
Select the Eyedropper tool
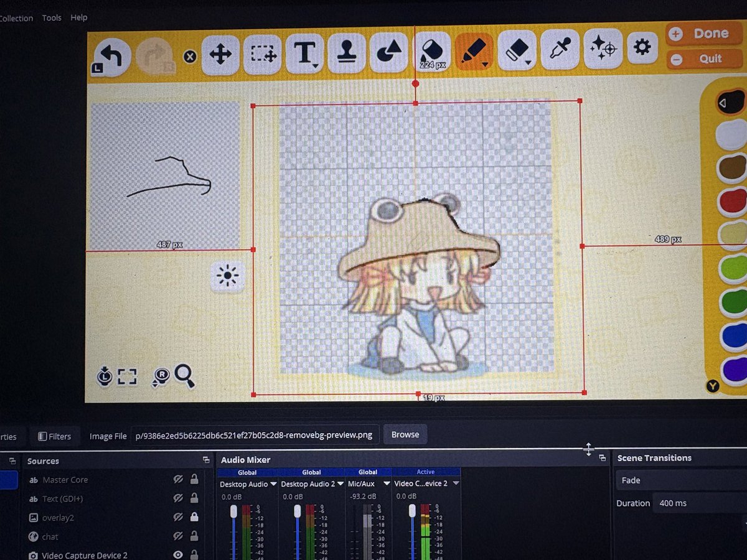[560, 48]
